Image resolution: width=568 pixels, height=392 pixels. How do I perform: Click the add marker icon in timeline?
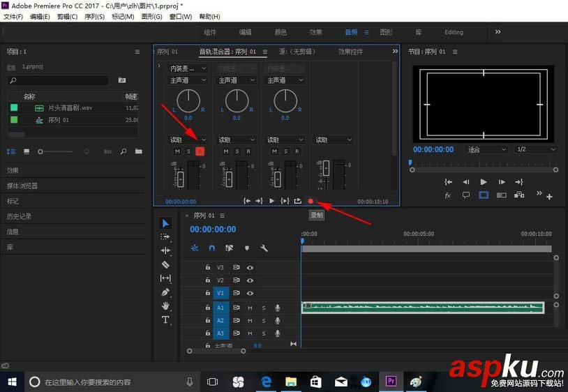[247, 248]
